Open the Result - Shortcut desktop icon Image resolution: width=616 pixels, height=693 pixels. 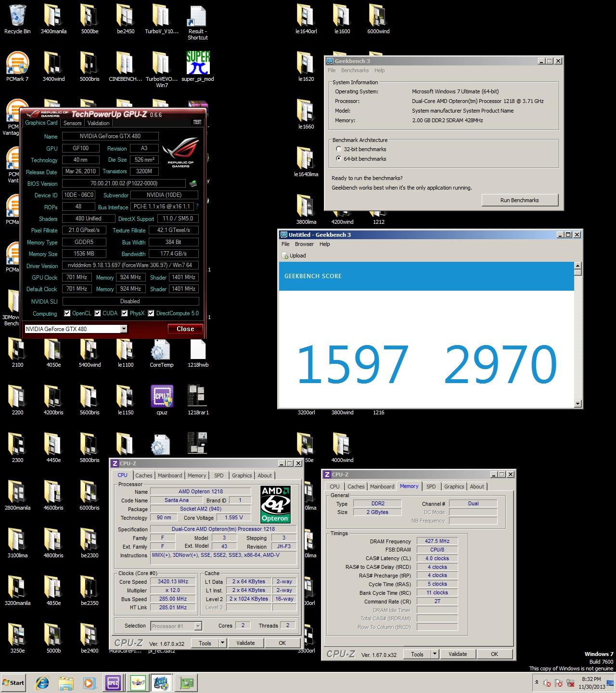coord(197,23)
